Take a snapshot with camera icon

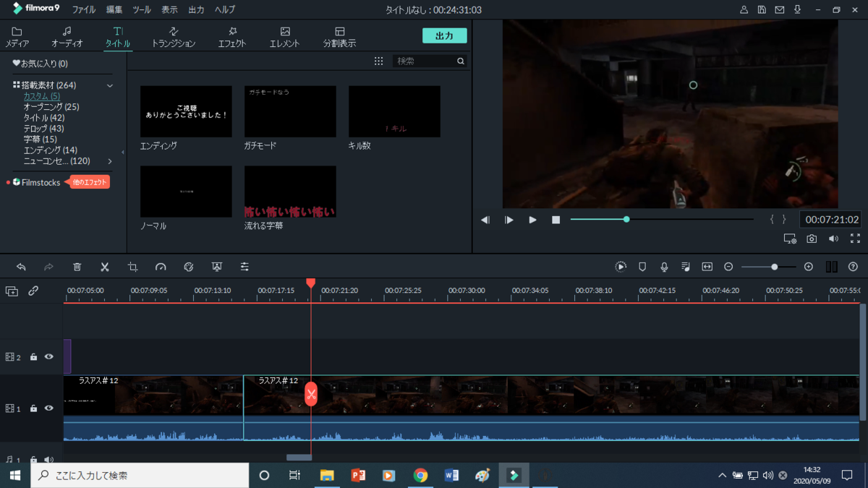pyautogui.click(x=812, y=239)
